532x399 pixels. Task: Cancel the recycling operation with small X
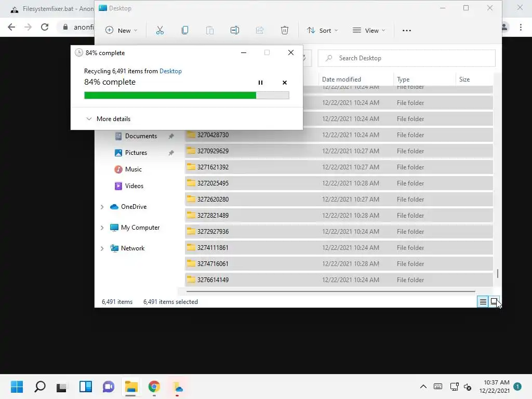(x=285, y=83)
